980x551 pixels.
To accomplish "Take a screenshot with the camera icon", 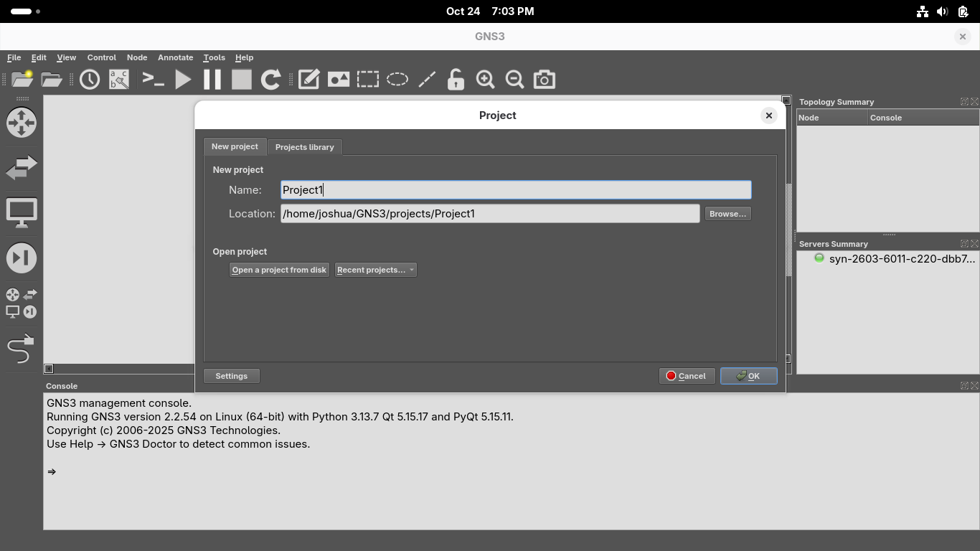I will pyautogui.click(x=544, y=80).
